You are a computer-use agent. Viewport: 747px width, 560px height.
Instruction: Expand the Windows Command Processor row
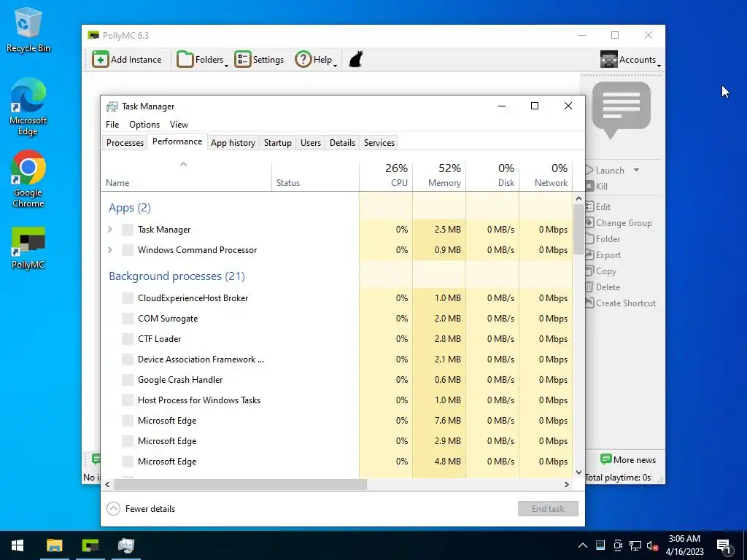tap(110, 250)
